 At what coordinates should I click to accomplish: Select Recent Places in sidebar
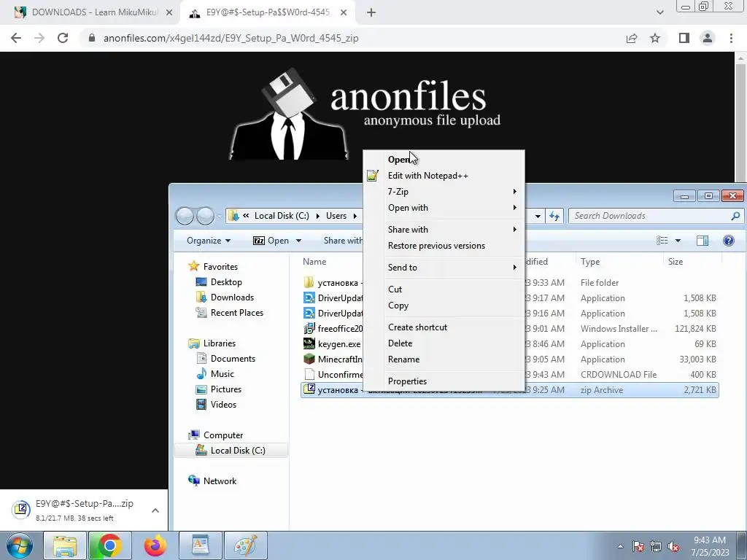pyautogui.click(x=237, y=312)
